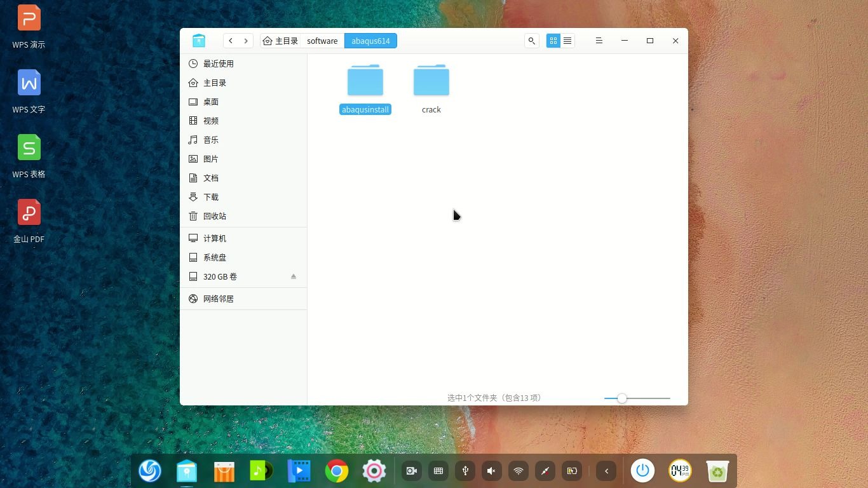Viewport: 868px width, 488px height.
Task: Open 桌面 in the sidebar
Action: (243, 102)
